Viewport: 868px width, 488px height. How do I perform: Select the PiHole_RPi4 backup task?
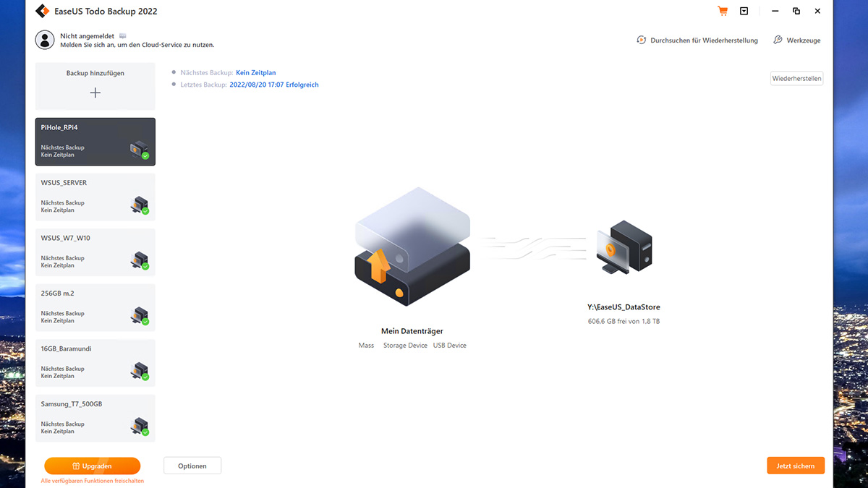[x=95, y=142]
